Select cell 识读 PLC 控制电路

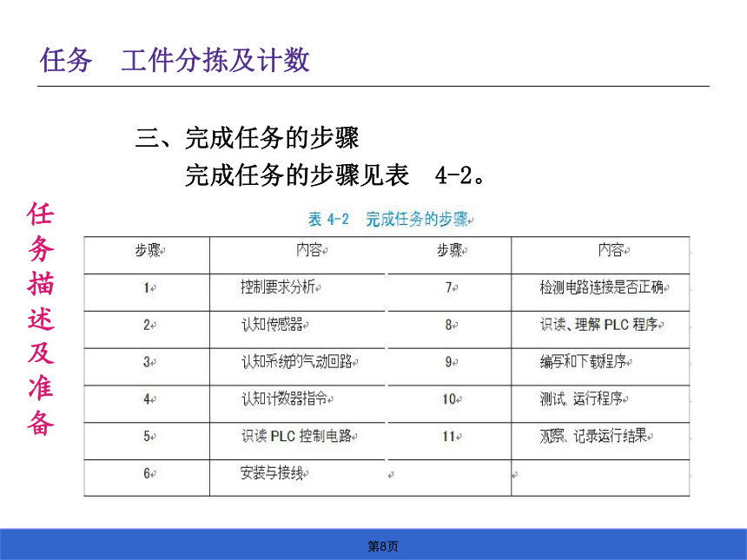pyautogui.click(x=299, y=441)
